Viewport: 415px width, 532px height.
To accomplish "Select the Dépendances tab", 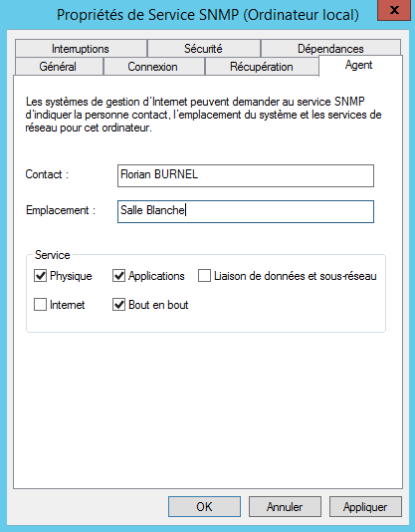I will click(330, 49).
